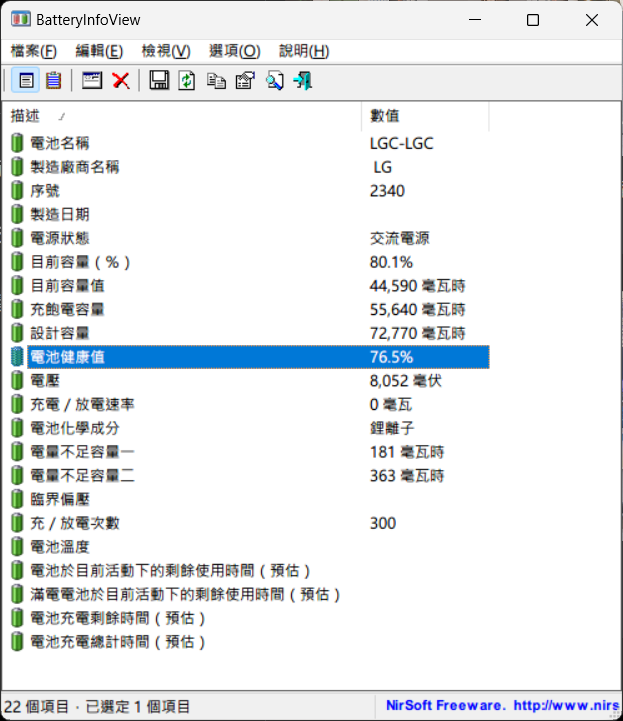623x721 pixels.
Task: Click the status bar item count text
Action: 97,706
